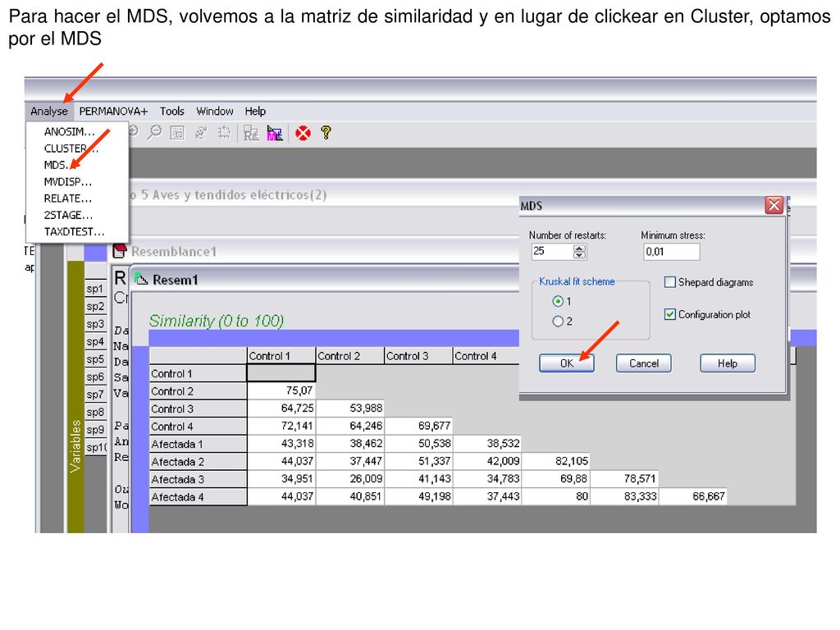Close the MDS dialog with X

coord(774,204)
